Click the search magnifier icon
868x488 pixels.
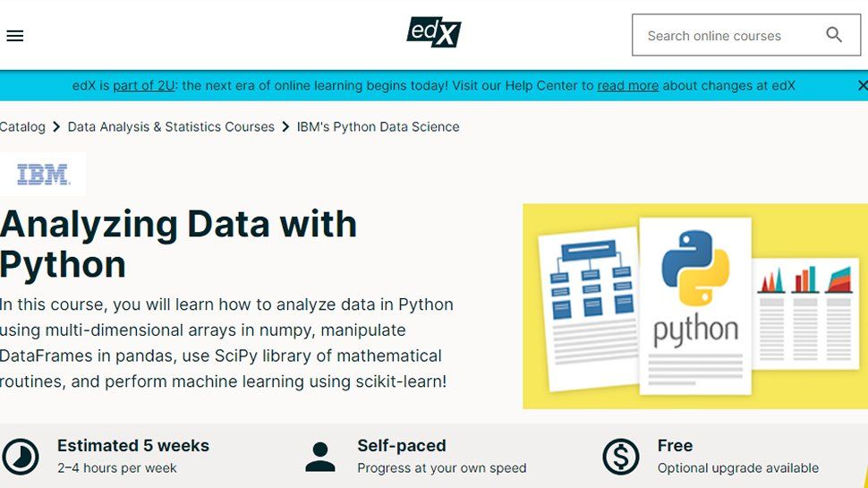click(x=834, y=35)
